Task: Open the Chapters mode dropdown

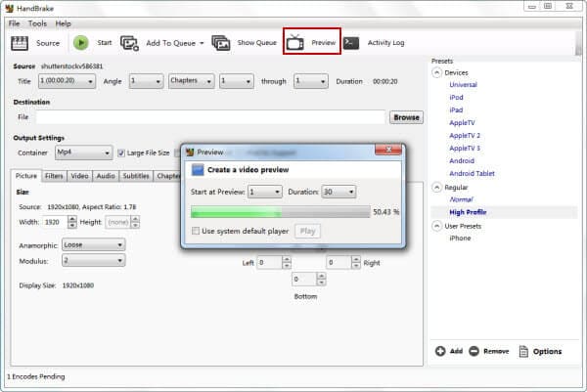Action: pos(192,81)
